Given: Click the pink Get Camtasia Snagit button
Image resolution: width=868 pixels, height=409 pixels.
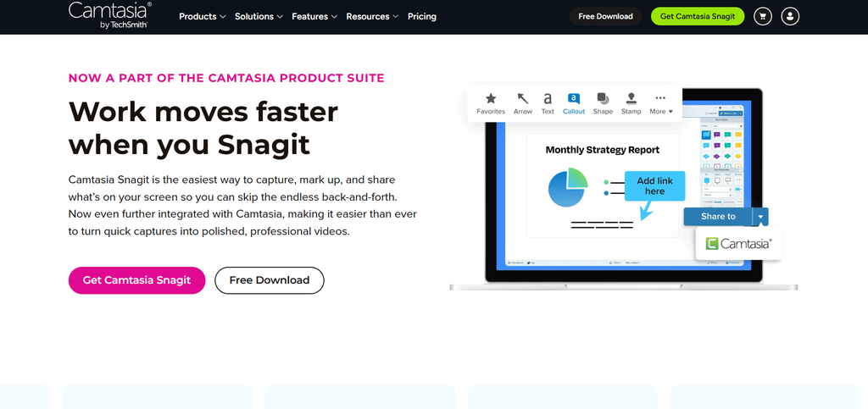Looking at the screenshot, I should [136, 280].
